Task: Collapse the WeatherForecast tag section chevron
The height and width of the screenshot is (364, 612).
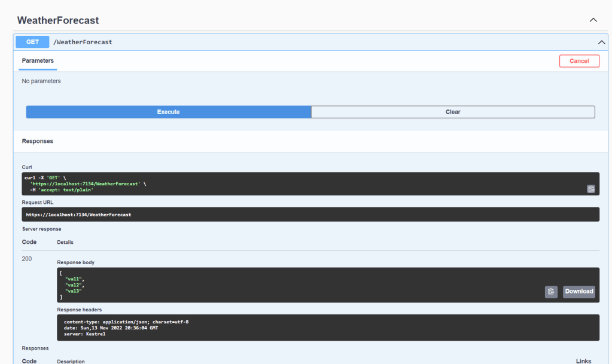Action: 593,20
